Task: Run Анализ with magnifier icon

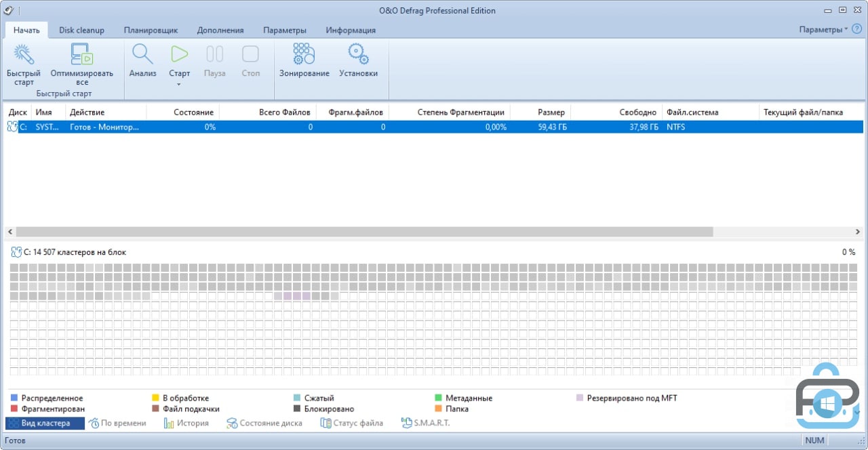Action: tap(142, 54)
